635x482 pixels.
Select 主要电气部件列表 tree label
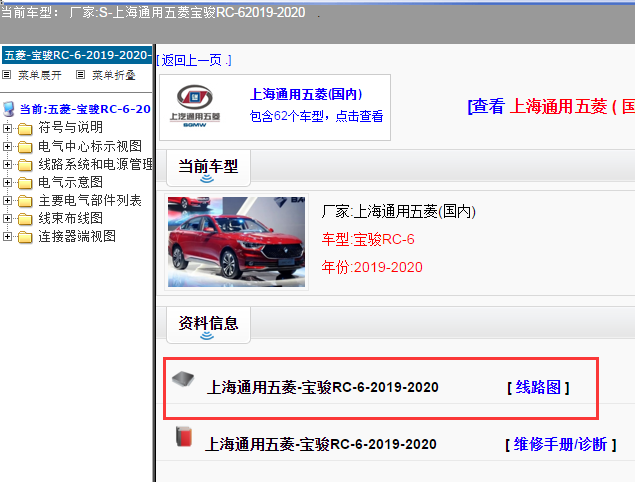click(90, 200)
